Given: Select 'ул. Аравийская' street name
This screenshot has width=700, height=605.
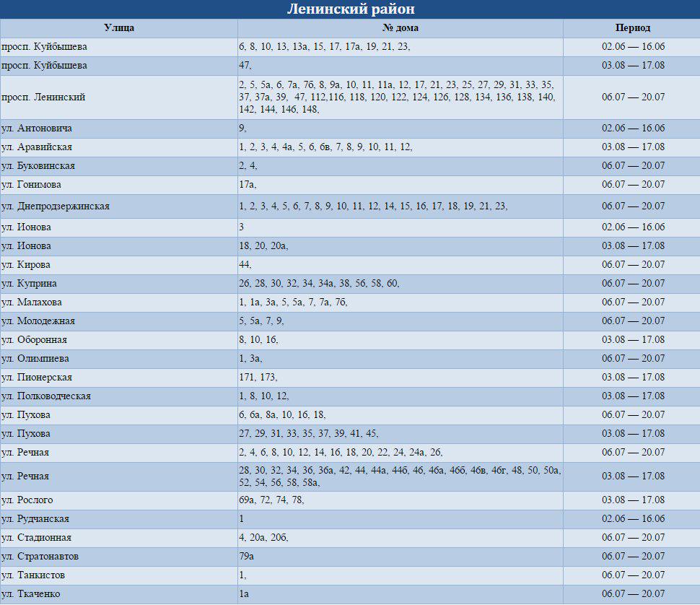Looking at the screenshot, I should tap(37, 147).
